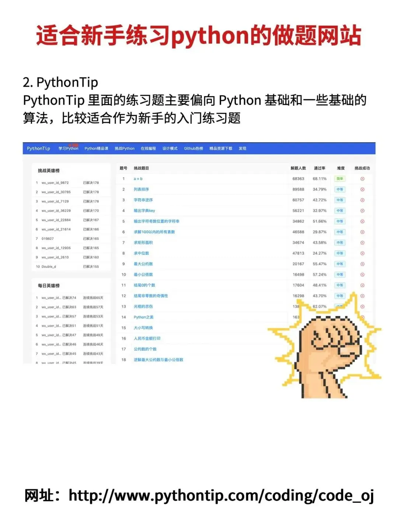The height and width of the screenshot is (532, 398).
Task: Click the red status icon in 最小公倍数 row
Action: (362, 275)
